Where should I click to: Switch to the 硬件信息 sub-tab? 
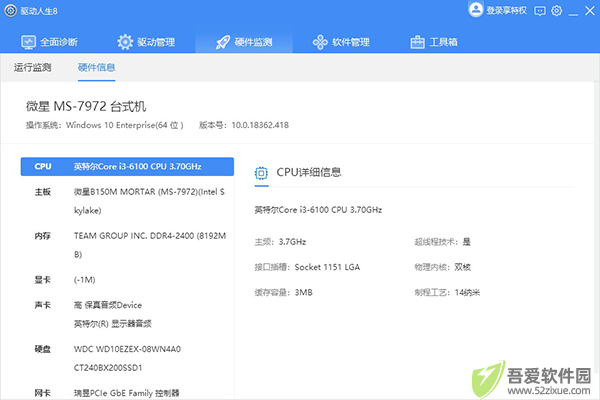(x=96, y=67)
